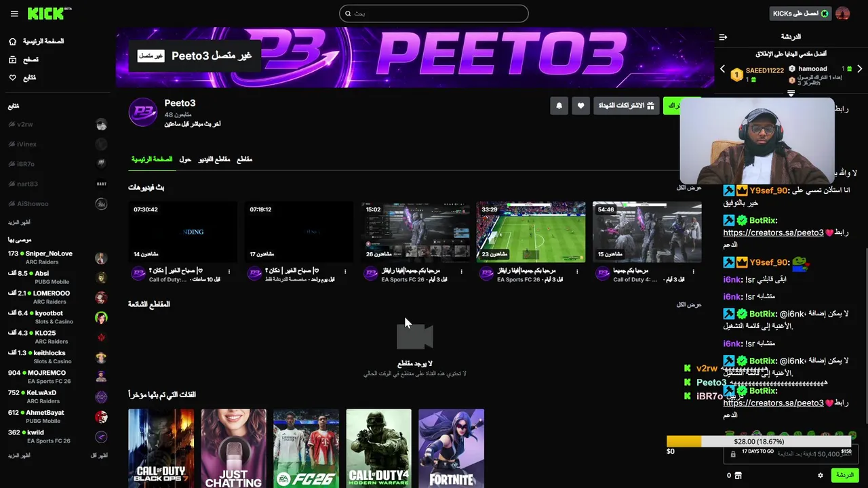
Task: Click the get KICKs button
Action: (x=801, y=14)
